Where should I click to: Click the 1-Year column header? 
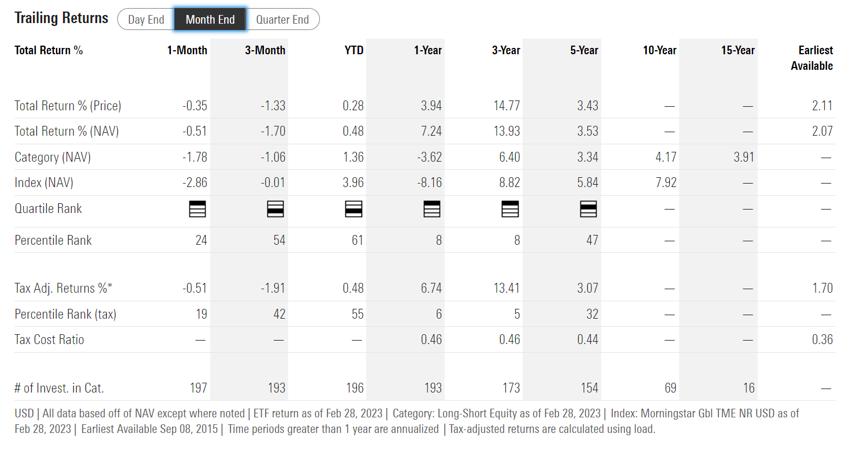428,50
